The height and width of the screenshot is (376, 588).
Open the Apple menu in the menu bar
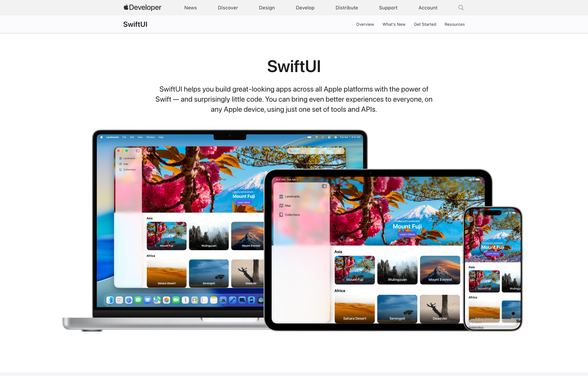click(101, 137)
